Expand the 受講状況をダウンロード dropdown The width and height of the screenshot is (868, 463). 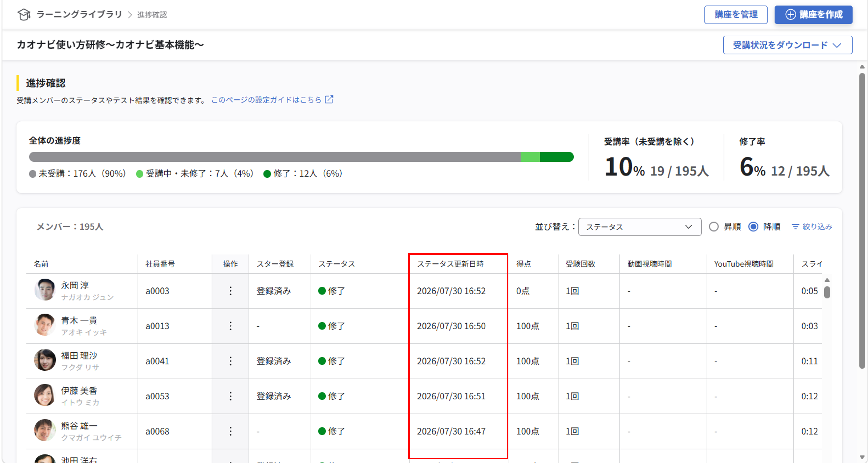tap(788, 45)
